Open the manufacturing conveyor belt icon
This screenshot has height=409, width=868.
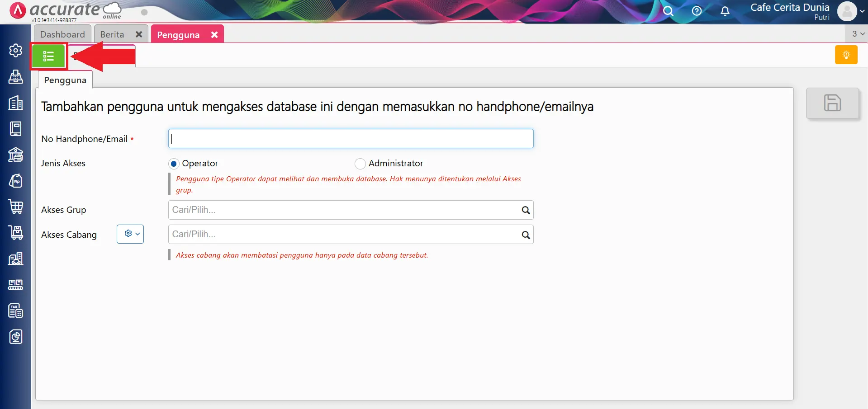16,284
